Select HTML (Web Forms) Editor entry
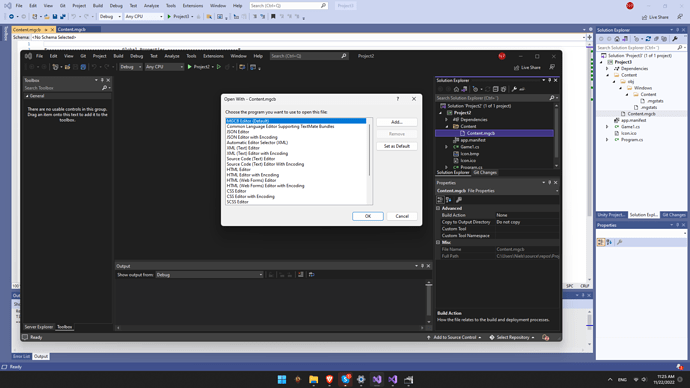 [251, 180]
